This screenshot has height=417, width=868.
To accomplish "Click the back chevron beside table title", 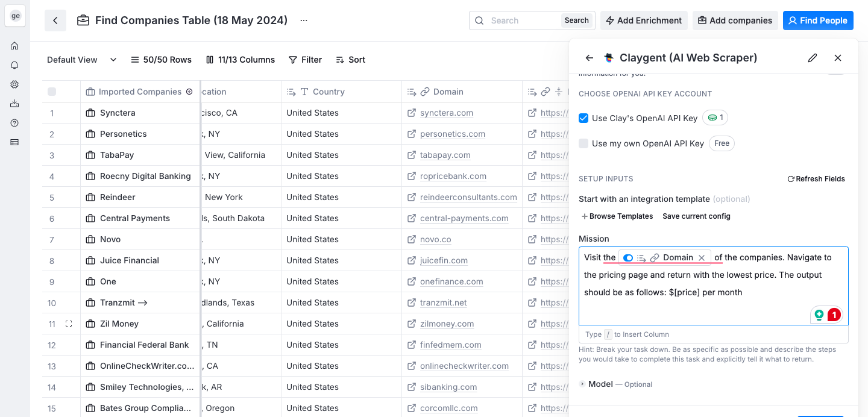I will tap(55, 20).
